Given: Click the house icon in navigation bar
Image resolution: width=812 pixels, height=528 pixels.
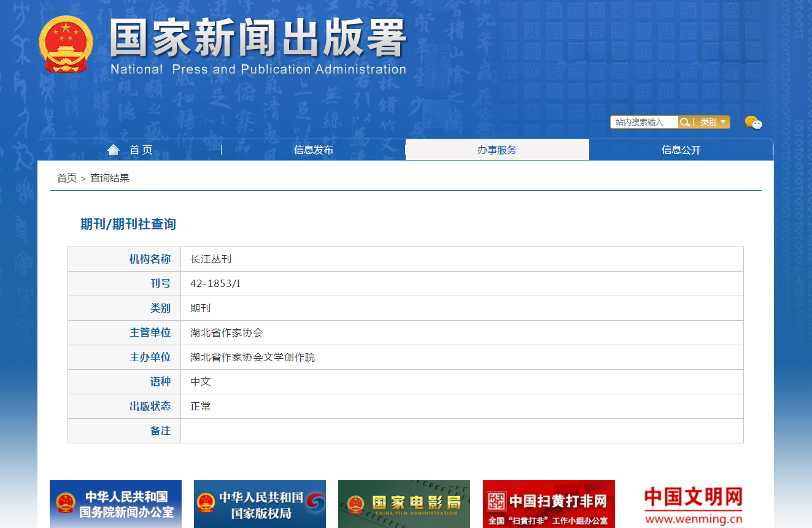Looking at the screenshot, I should click(113, 150).
